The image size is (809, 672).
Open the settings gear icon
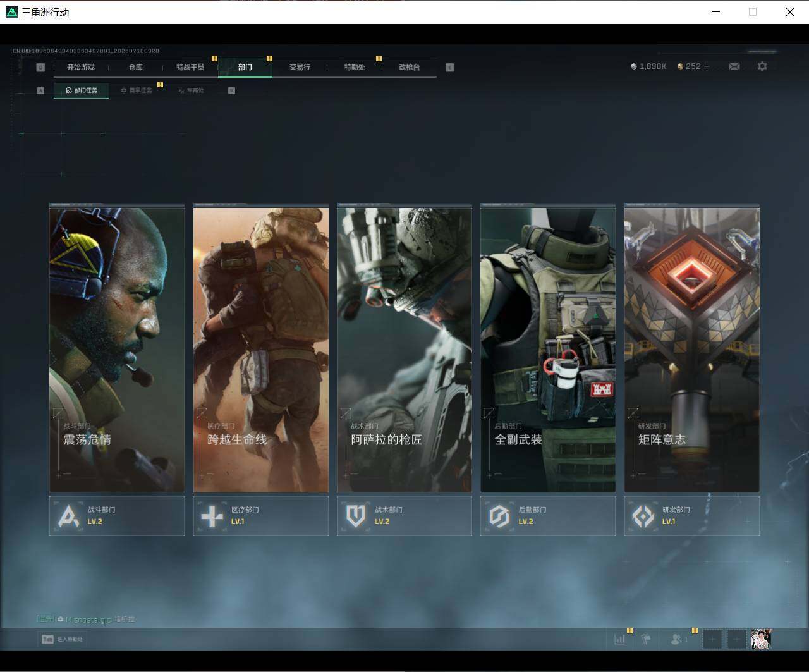(x=762, y=66)
